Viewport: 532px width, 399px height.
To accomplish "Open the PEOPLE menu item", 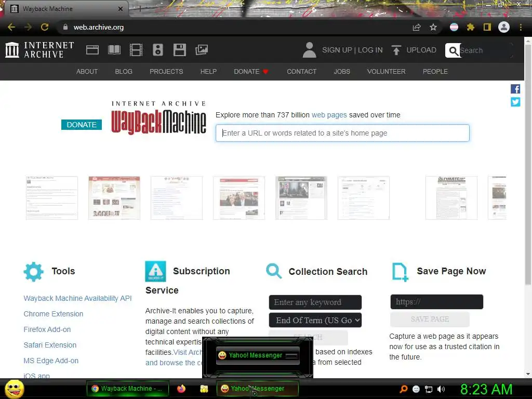I will [435, 72].
